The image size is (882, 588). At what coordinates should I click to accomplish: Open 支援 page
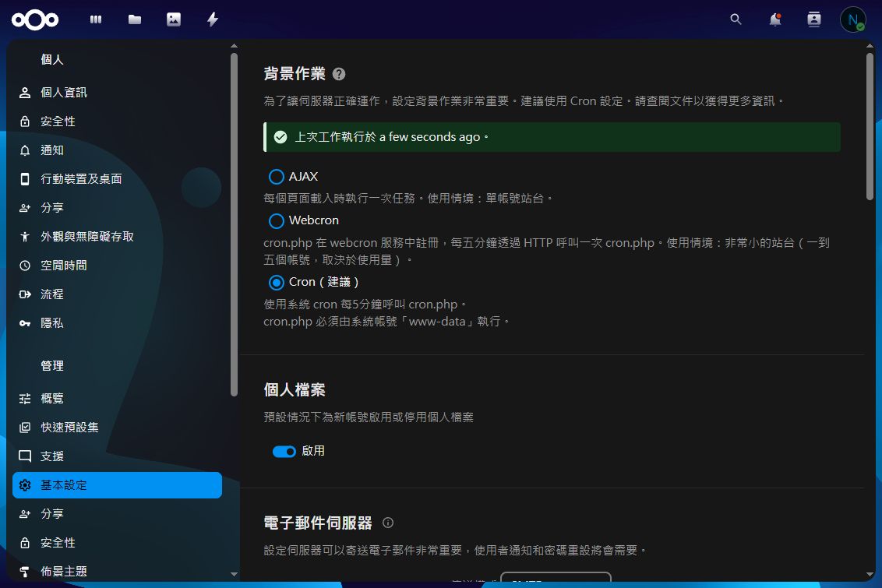(117, 456)
